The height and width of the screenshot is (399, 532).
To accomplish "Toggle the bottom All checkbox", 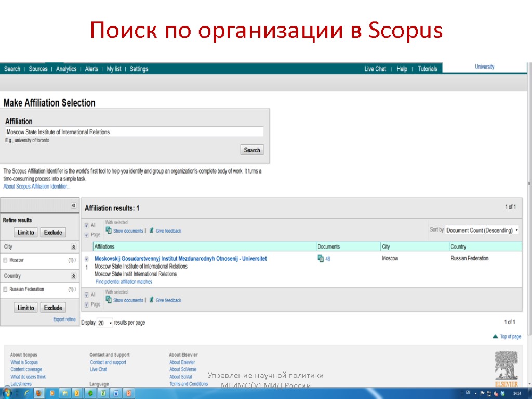I will [87, 295].
